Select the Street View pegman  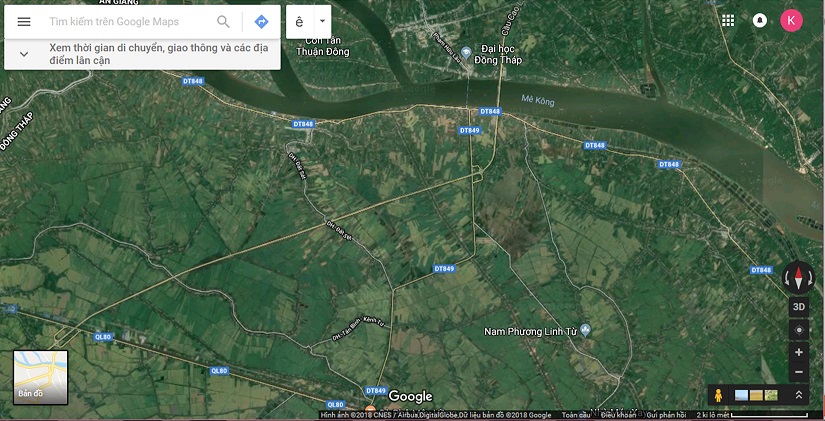coord(718,395)
